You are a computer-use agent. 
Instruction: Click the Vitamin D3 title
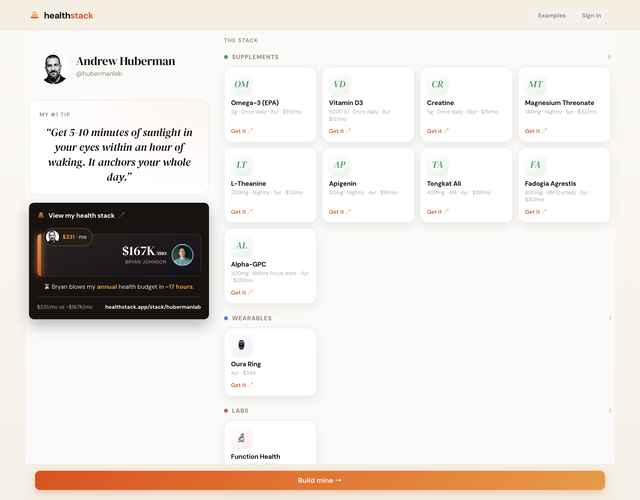tap(346, 103)
